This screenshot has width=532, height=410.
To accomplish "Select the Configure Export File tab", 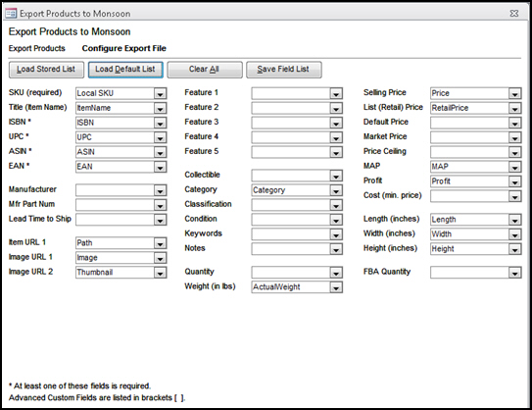I will pos(124,48).
